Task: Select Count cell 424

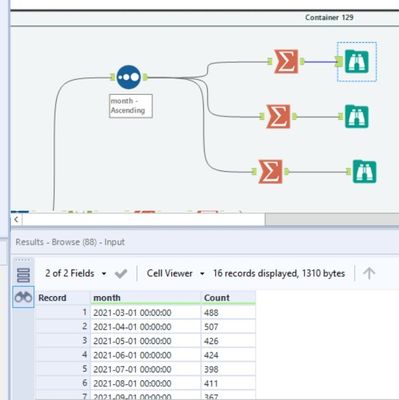Action: coord(228,355)
